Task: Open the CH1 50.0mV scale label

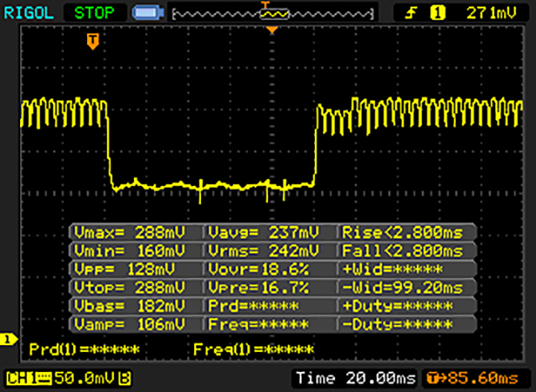Action: pos(63,378)
